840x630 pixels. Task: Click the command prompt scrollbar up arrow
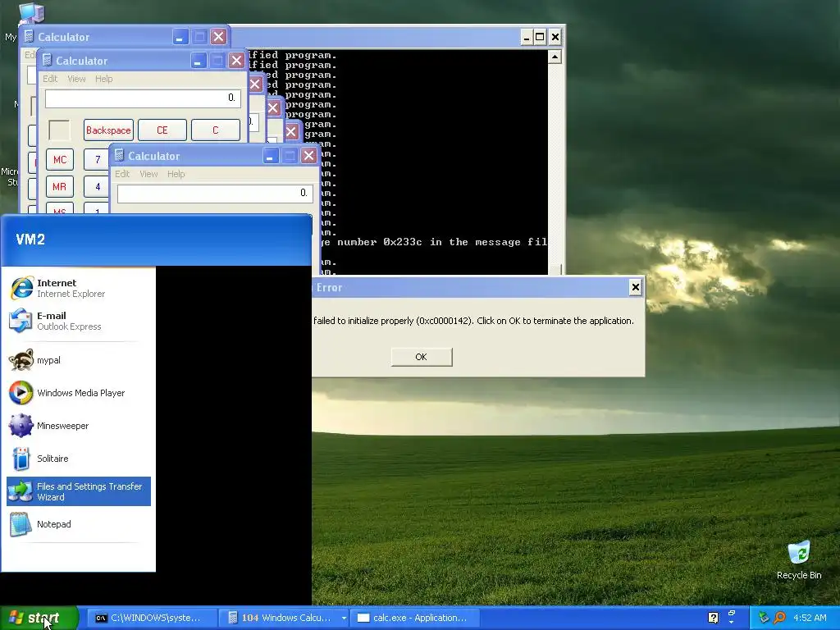(x=555, y=57)
